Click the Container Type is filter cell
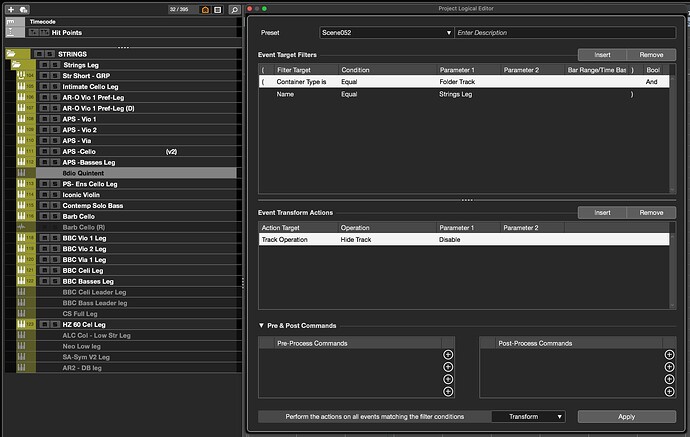The height and width of the screenshot is (437, 690). point(306,81)
